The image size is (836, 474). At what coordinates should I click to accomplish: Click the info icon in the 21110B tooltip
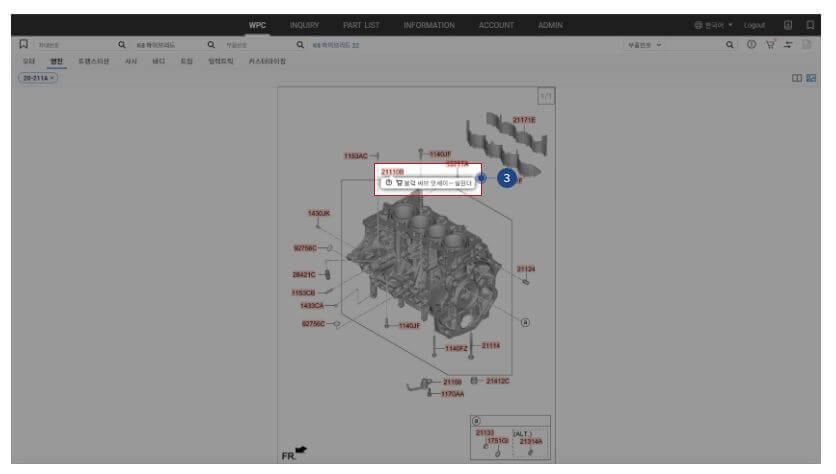389,182
